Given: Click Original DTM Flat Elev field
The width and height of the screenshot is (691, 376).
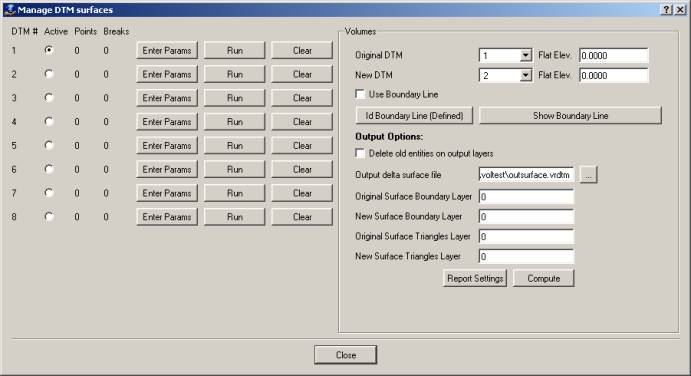Looking at the screenshot, I should click(x=613, y=55).
